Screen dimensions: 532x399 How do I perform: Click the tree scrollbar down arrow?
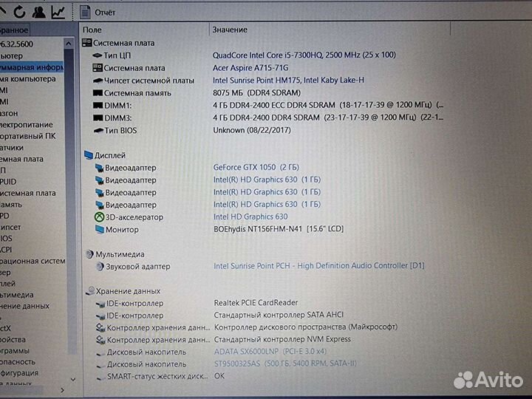pyautogui.click(x=72, y=379)
